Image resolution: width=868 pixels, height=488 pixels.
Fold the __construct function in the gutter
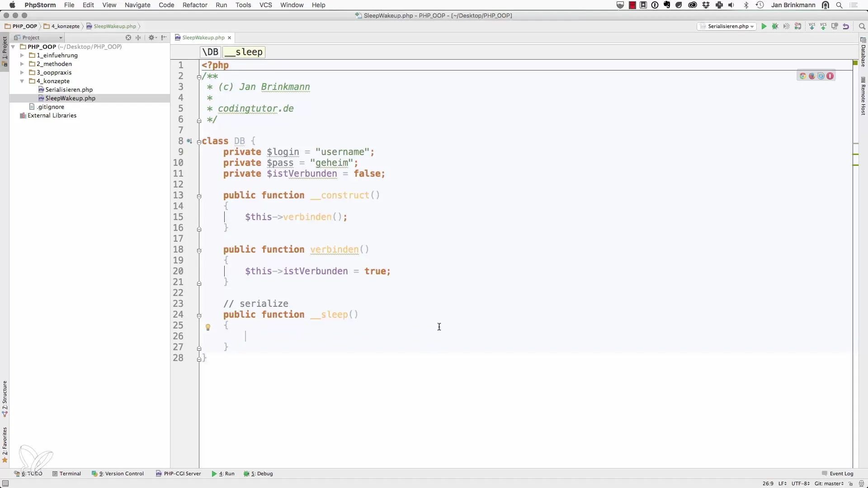[x=199, y=197]
